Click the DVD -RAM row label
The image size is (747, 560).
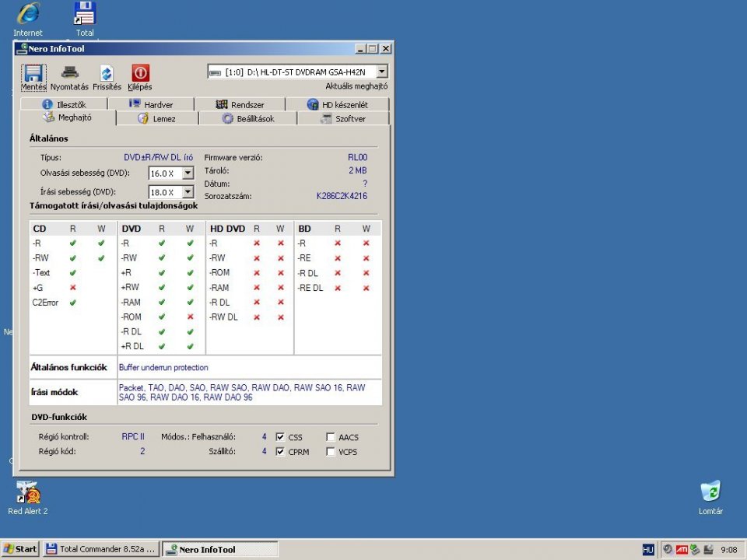[131, 302]
